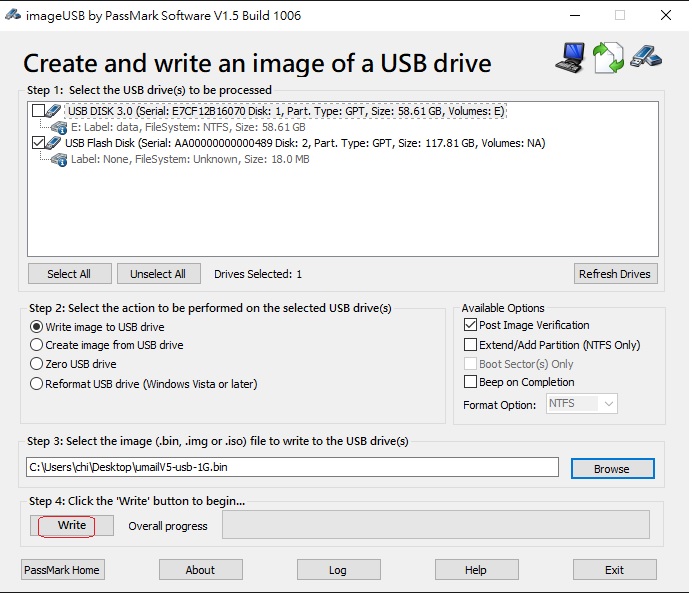Viewport: 692px width, 593px height.
Task: Choose the Zero USB drive option
Action: pos(37,364)
